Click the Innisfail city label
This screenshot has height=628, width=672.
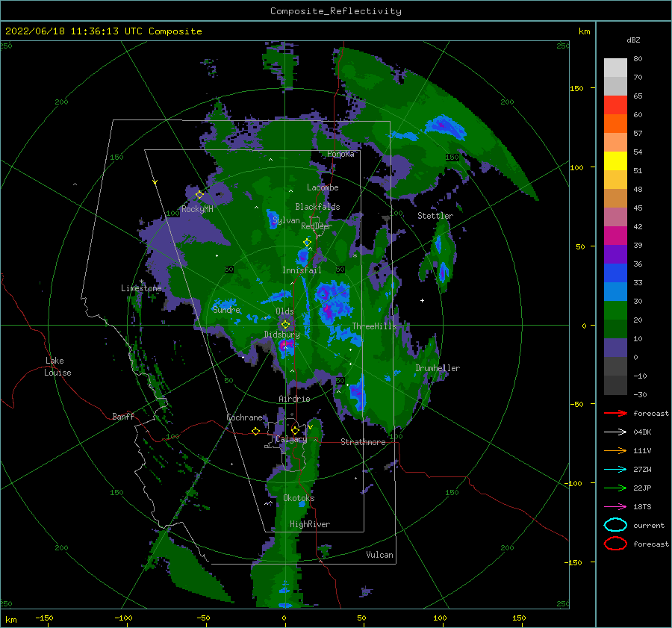click(x=302, y=270)
